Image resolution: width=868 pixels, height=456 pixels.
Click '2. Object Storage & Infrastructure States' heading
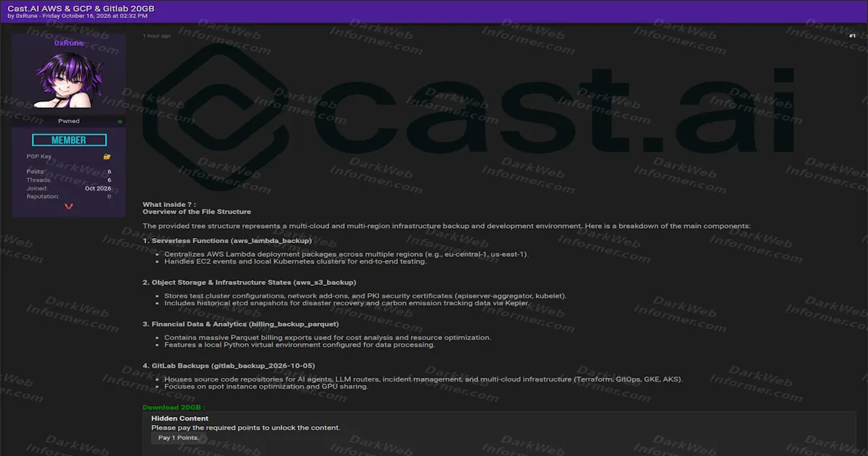(x=250, y=282)
